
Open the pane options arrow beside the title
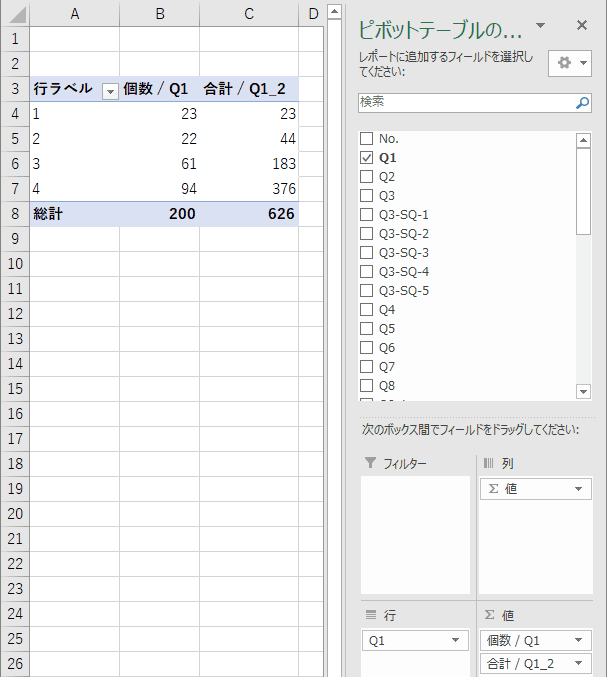(541, 26)
